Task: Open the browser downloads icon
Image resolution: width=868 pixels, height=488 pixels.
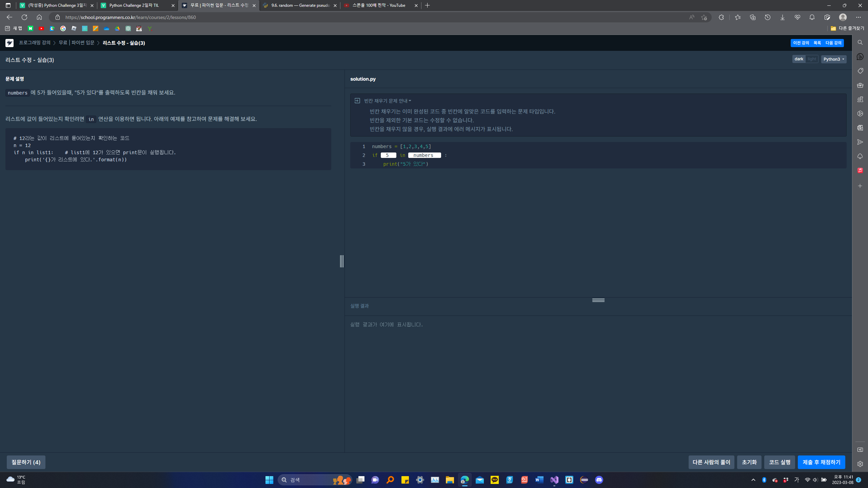Action: coord(782,17)
